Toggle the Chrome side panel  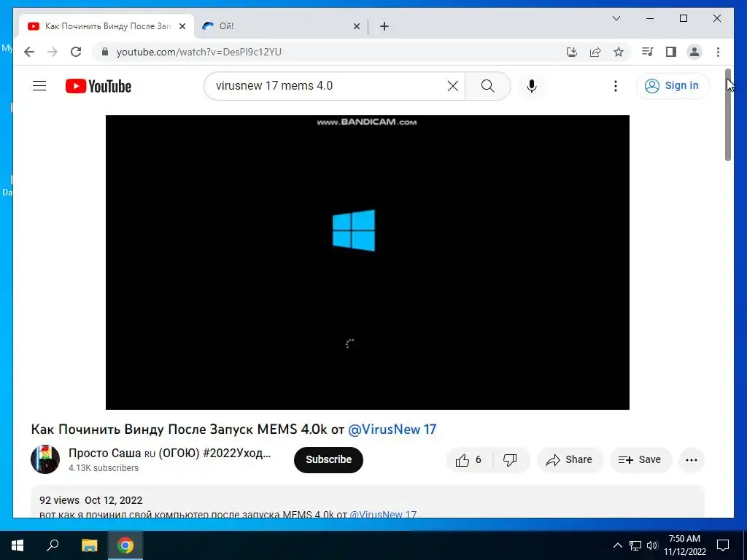671,52
